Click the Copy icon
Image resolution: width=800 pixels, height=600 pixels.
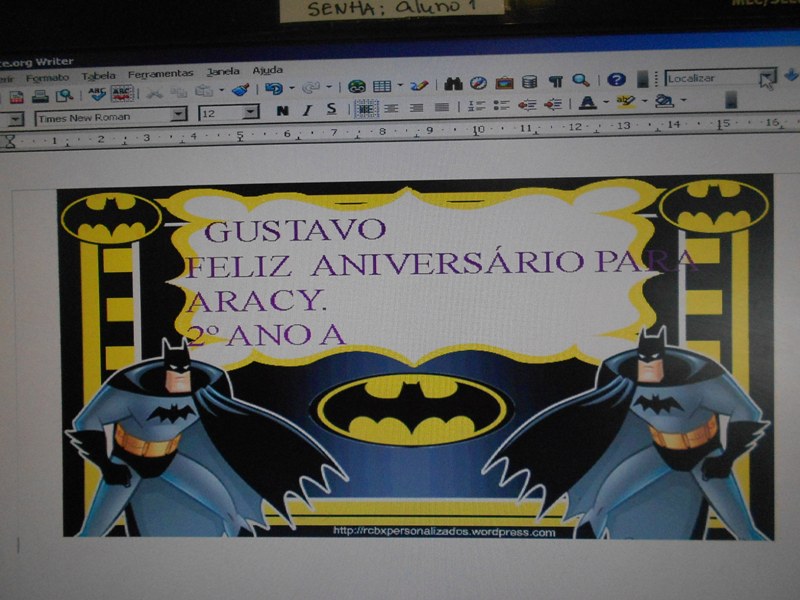tap(179, 92)
